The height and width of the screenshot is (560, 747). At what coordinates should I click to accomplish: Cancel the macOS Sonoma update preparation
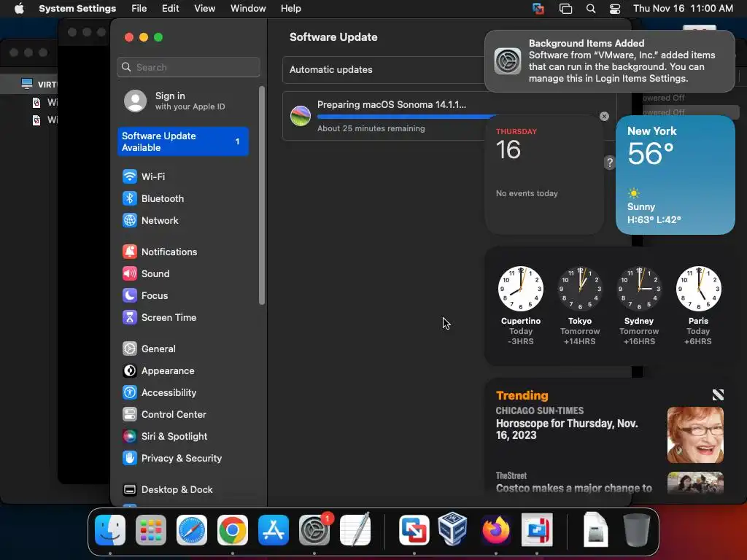tap(604, 116)
